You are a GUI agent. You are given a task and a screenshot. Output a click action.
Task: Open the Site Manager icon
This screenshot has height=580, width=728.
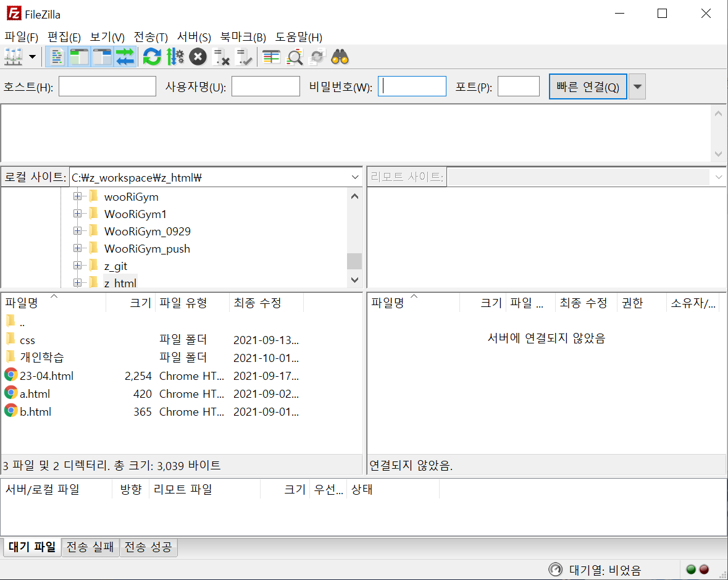13,57
